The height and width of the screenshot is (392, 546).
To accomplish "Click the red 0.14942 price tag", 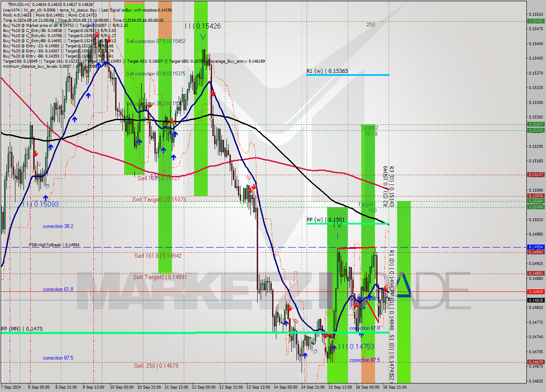I will pos(536,252).
